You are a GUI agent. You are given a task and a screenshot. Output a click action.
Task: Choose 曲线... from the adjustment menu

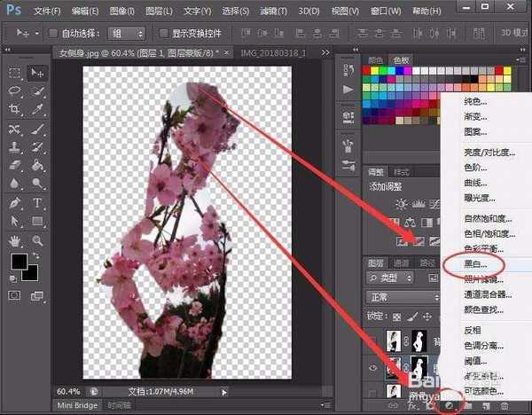click(477, 183)
